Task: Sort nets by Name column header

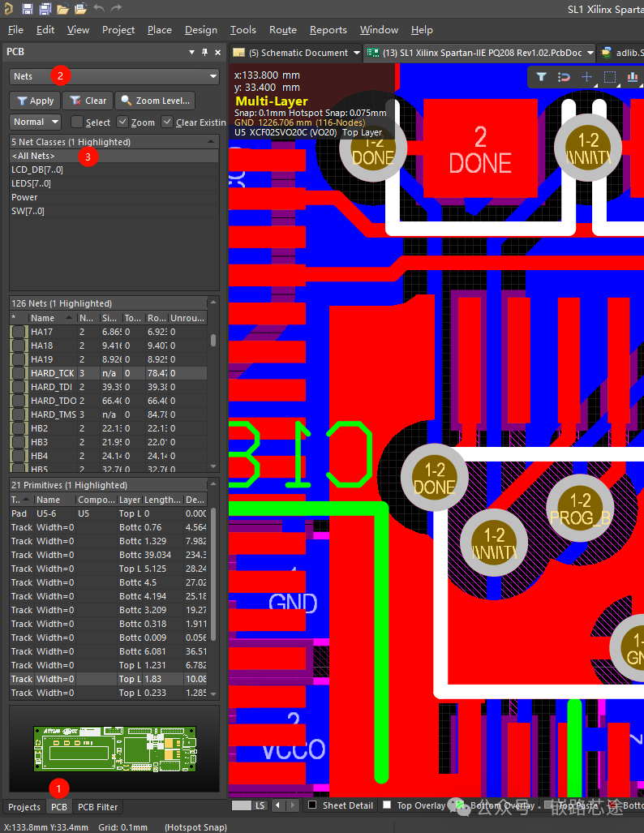Action: click(52, 318)
